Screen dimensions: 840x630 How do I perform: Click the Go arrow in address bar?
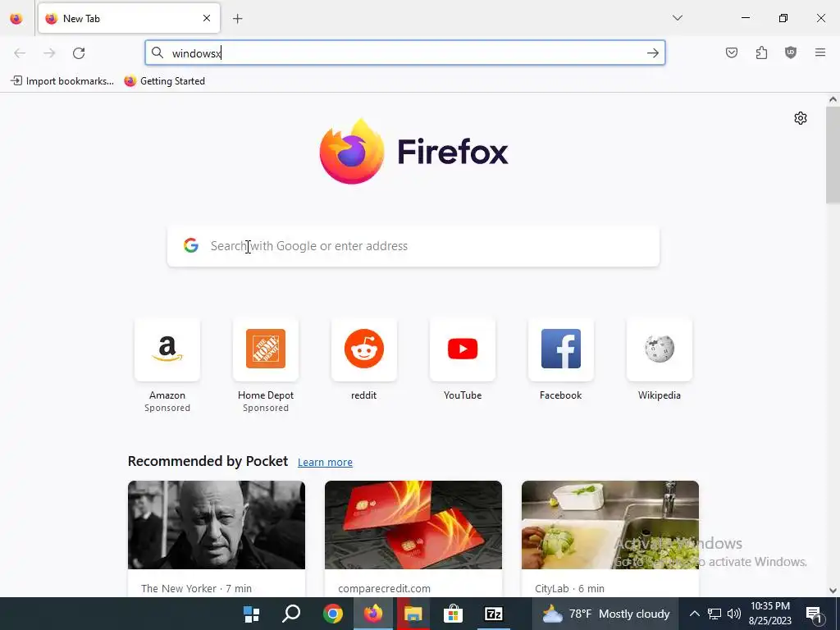pyautogui.click(x=652, y=52)
